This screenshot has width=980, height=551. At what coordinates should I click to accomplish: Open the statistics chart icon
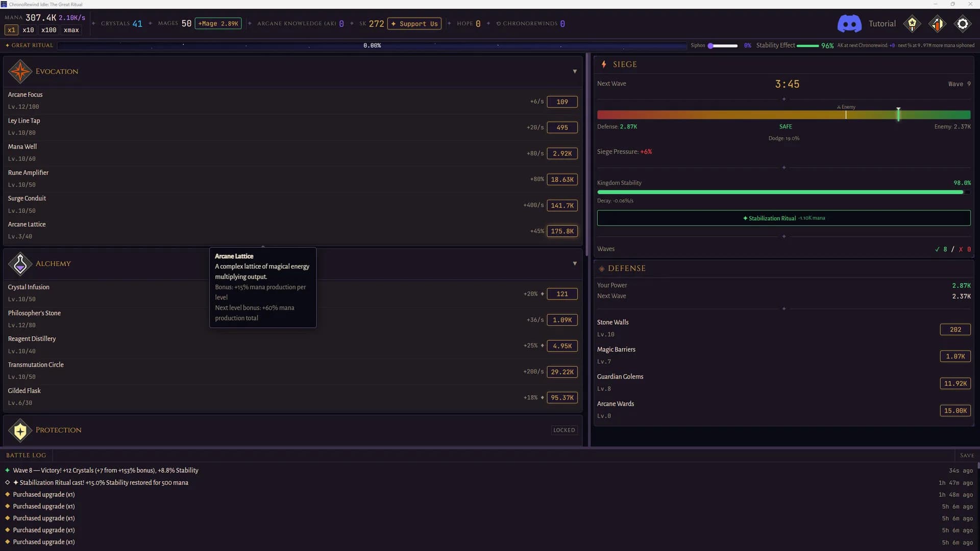[x=937, y=23]
